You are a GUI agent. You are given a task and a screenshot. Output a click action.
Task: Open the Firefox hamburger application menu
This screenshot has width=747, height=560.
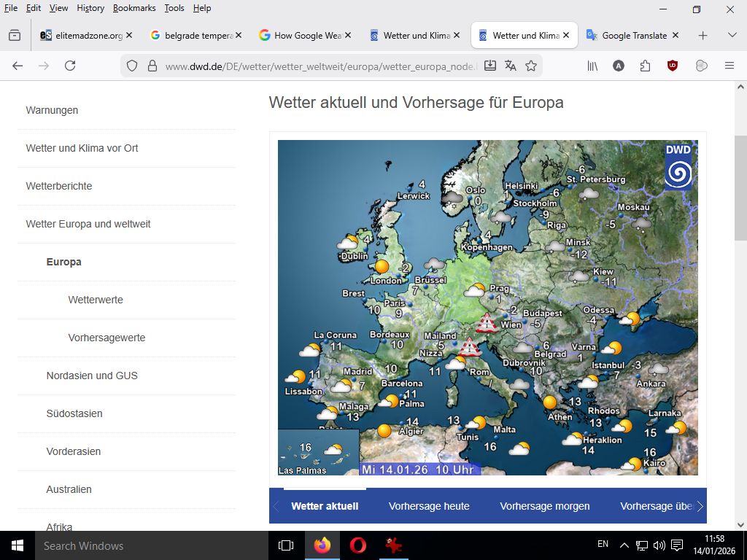[729, 66]
